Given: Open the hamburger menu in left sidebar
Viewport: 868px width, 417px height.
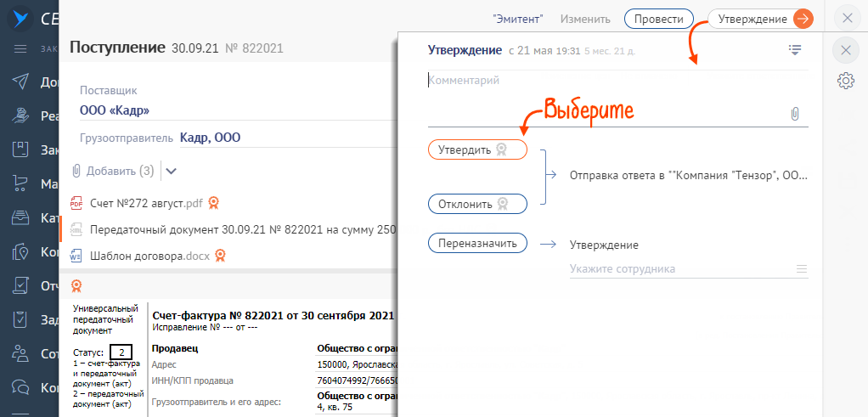Looking at the screenshot, I should [21, 49].
